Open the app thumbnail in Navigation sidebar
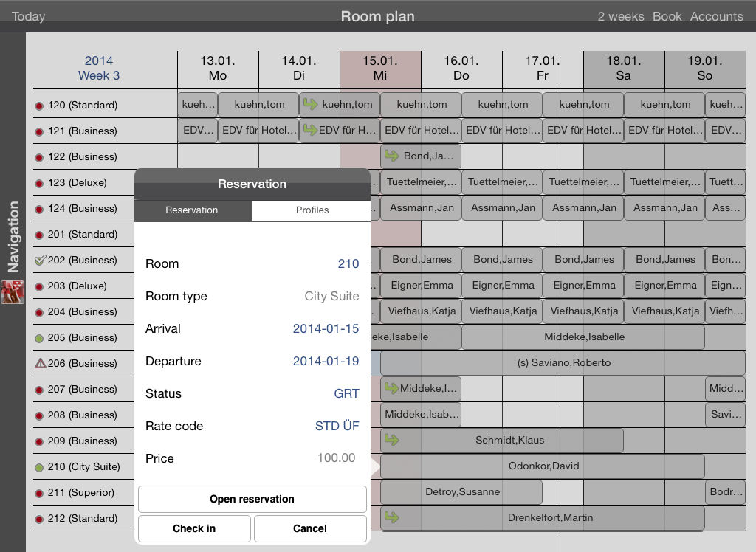The width and height of the screenshot is (756, 552). [13, 292]
